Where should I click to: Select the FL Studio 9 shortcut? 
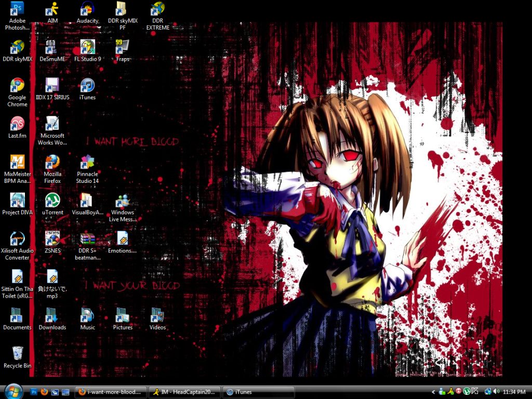coord(87,51)
